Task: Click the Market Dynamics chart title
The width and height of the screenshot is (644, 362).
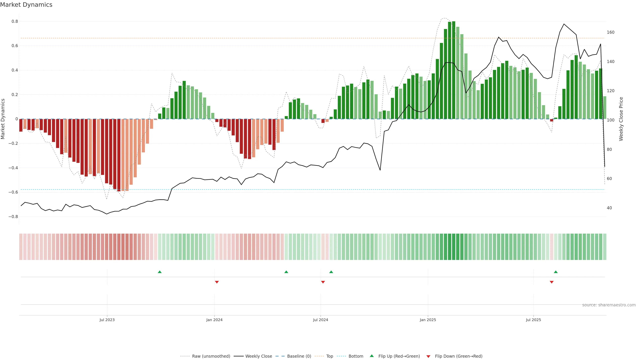Action: pyautogui.click(x=26, y=5)
